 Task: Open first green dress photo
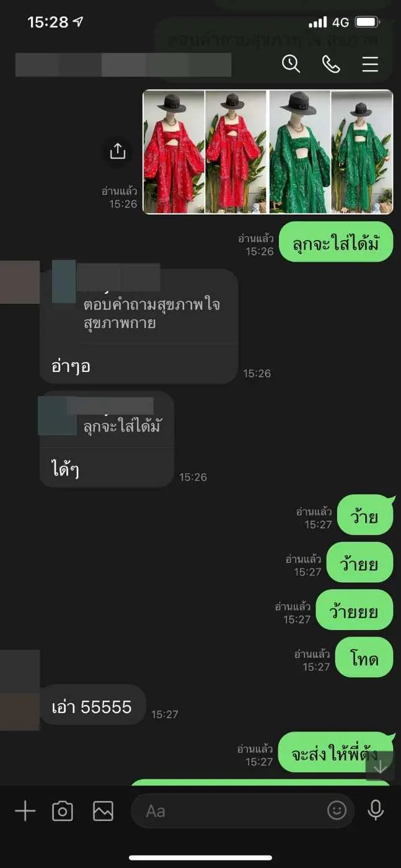[299, 152]
